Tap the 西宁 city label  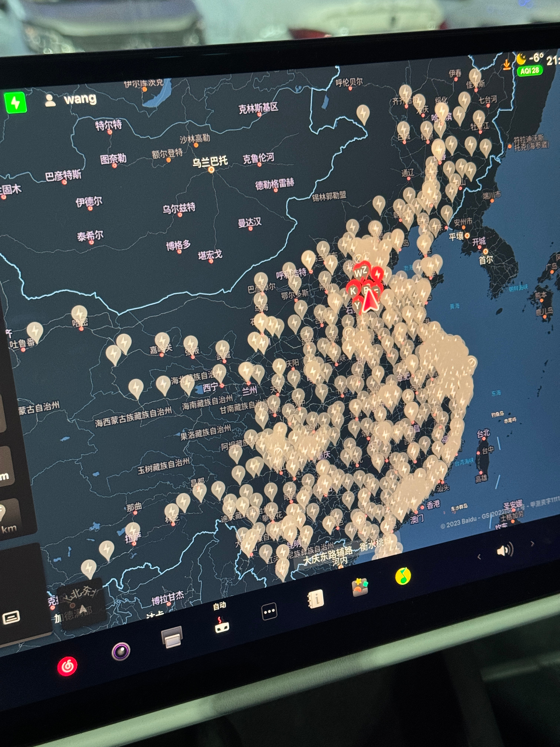(210, 387)
